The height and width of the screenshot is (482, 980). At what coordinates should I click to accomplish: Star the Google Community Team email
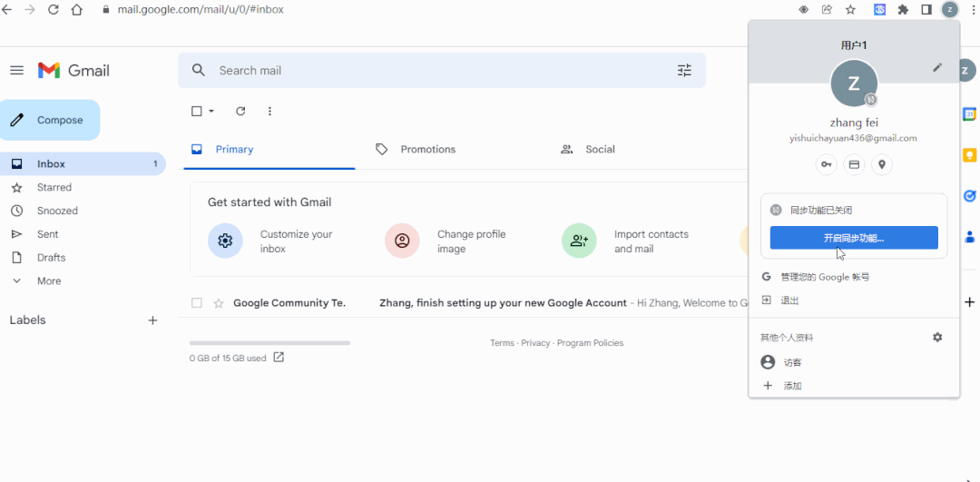point(218,303)
